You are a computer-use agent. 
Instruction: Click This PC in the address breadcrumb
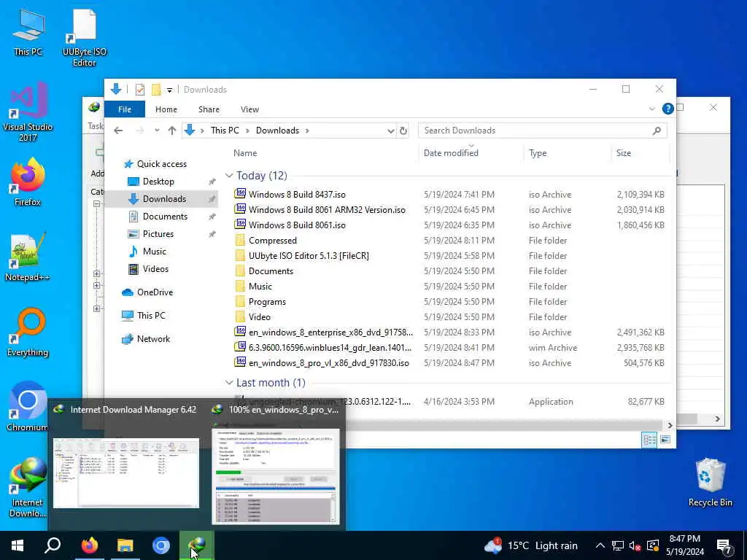click(x=225, y=131)
